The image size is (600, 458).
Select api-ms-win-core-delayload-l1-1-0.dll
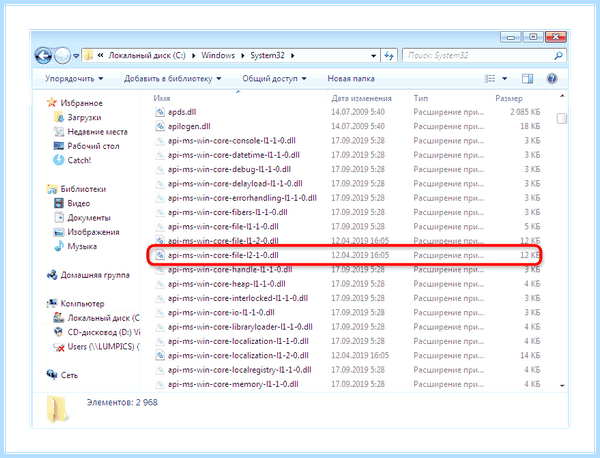point(235,184)
